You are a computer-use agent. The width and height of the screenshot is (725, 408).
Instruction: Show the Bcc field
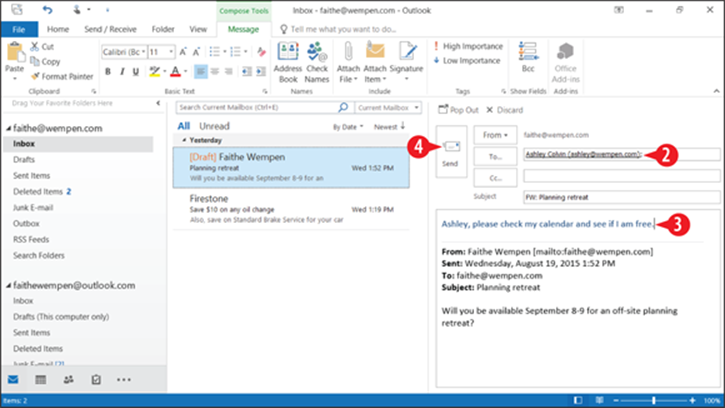coord(528,57)
